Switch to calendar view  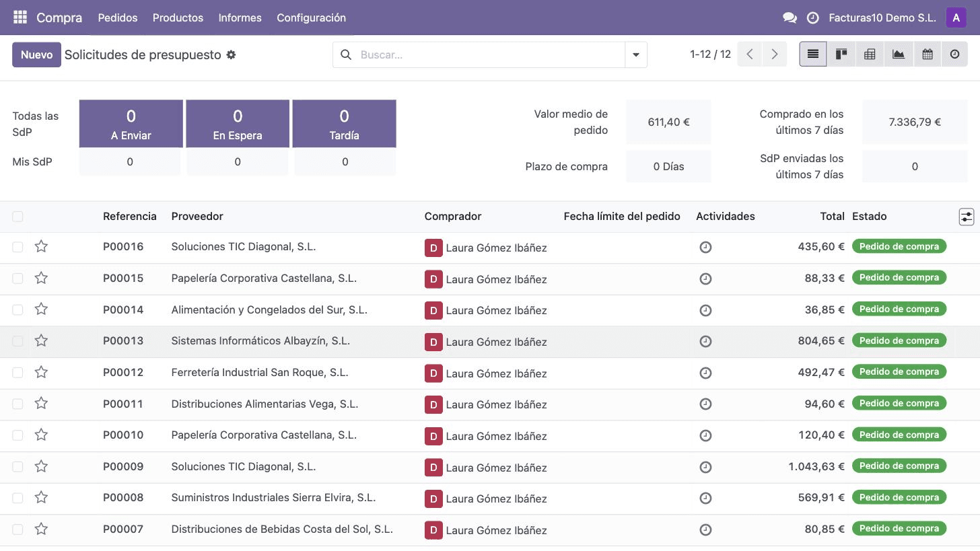pyautogui.click(x=928, y=54)
